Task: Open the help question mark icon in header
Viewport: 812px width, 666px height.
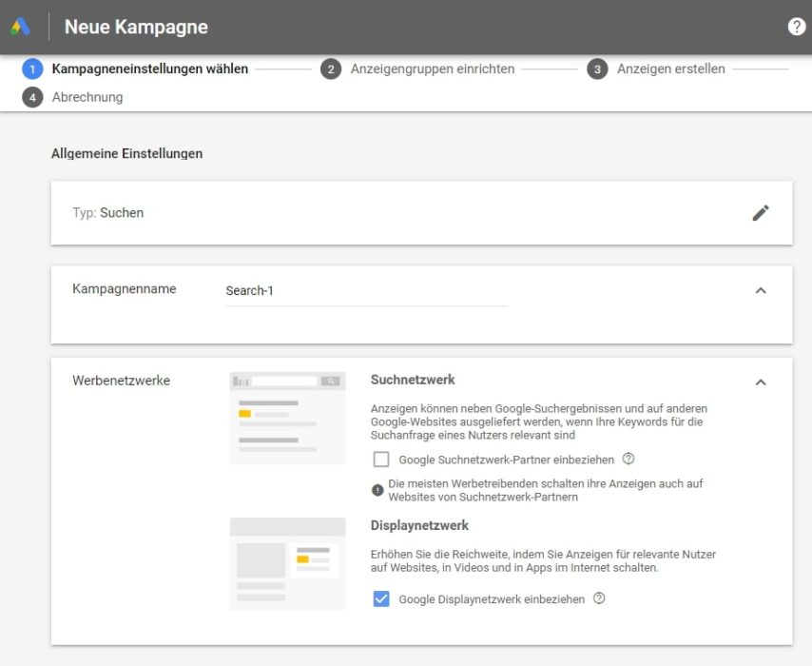Action: (796, 27)
